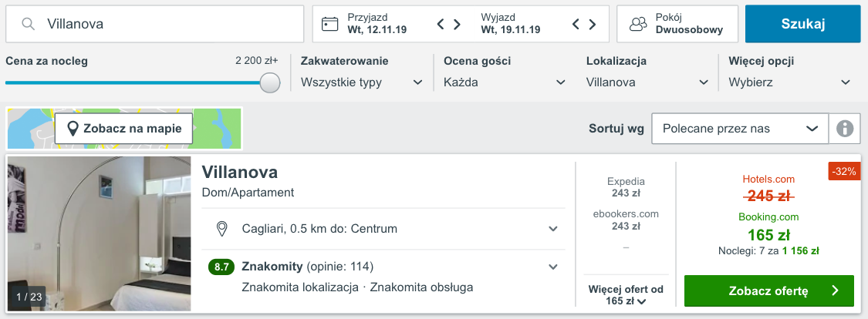Click the search magnifier icon
The height and width of the screenshot is (319, 868).
pos(29,24)
